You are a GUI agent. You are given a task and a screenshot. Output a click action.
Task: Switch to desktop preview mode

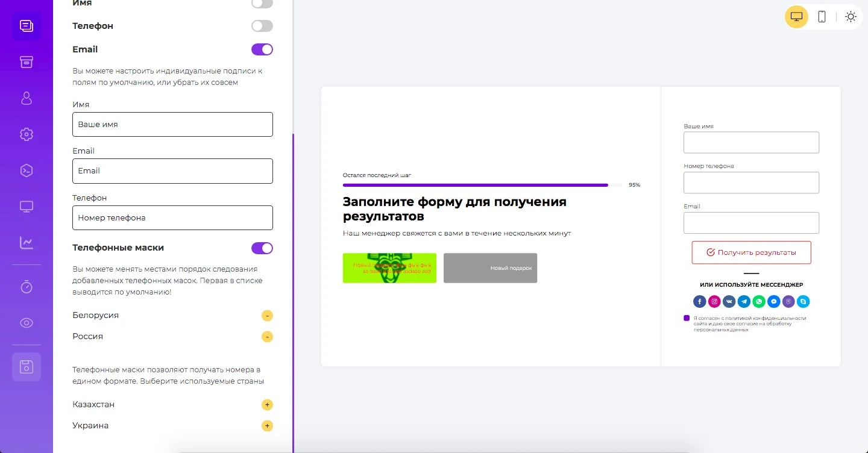click(796, 17)
